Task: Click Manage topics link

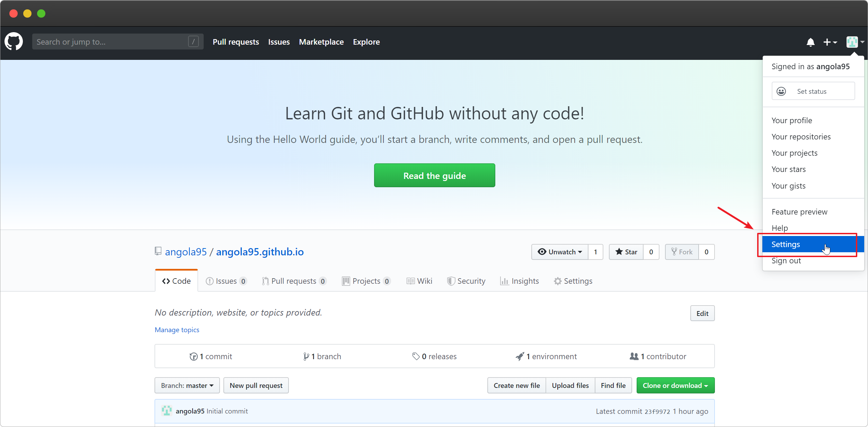Action: (177, 330)
